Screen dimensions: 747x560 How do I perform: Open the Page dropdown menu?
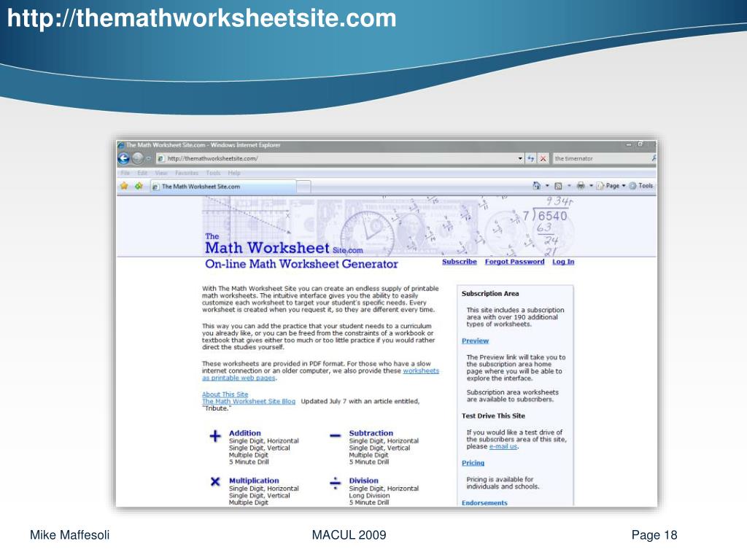click(611, 186)
